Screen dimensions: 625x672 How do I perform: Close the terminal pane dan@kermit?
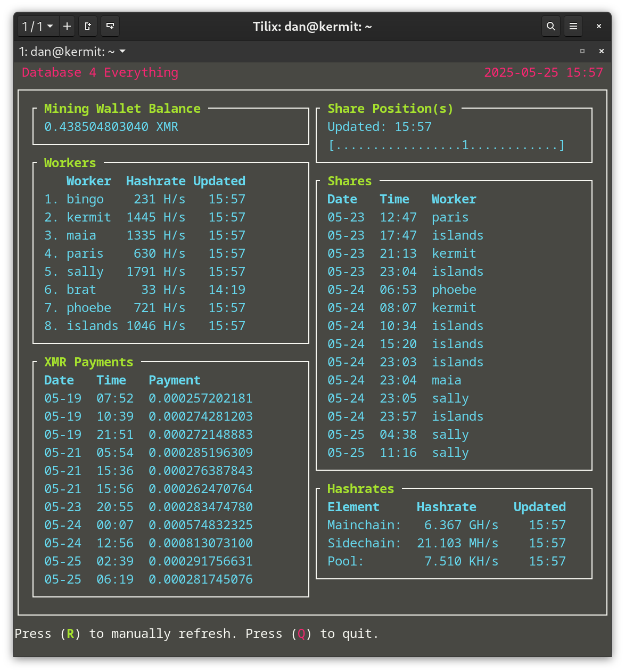(x=602, y=52)
